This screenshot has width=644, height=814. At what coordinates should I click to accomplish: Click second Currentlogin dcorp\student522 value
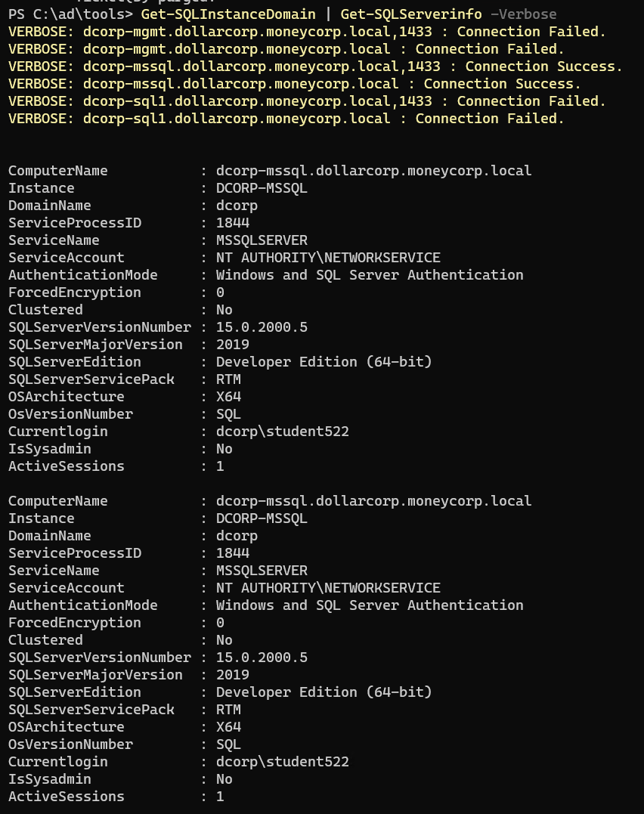coord(283,762)
